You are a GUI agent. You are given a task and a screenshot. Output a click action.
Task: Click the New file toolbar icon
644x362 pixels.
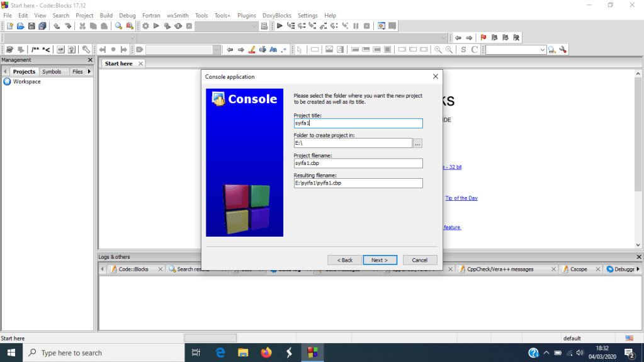point(9,26)
